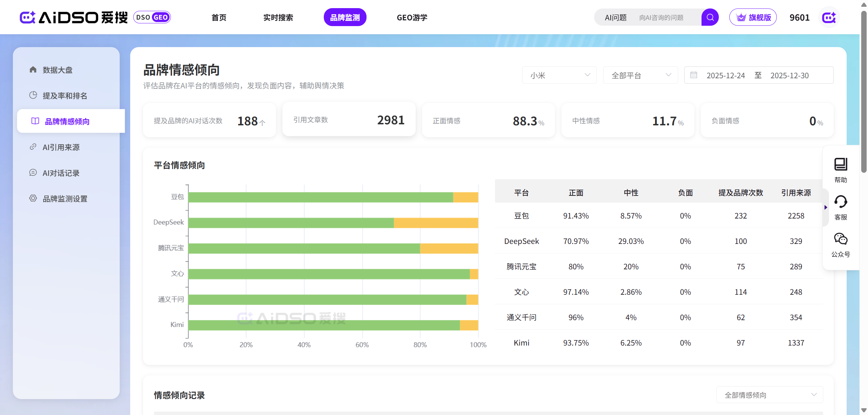This screenshot has width=868, height=415.
Task: Expand the 全部平台 platform dropdown
Action: [640, 75]
